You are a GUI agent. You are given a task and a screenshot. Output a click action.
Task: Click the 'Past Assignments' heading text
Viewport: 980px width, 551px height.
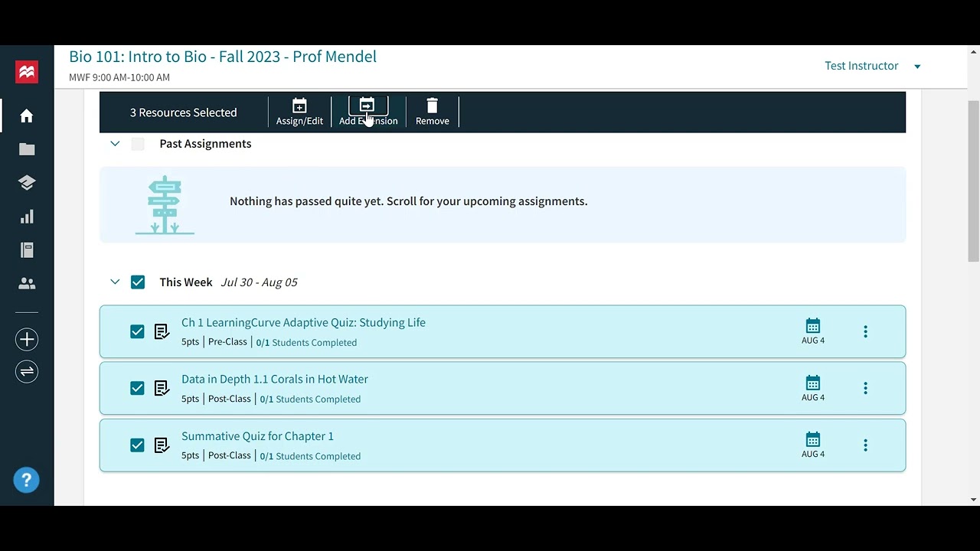205,144
